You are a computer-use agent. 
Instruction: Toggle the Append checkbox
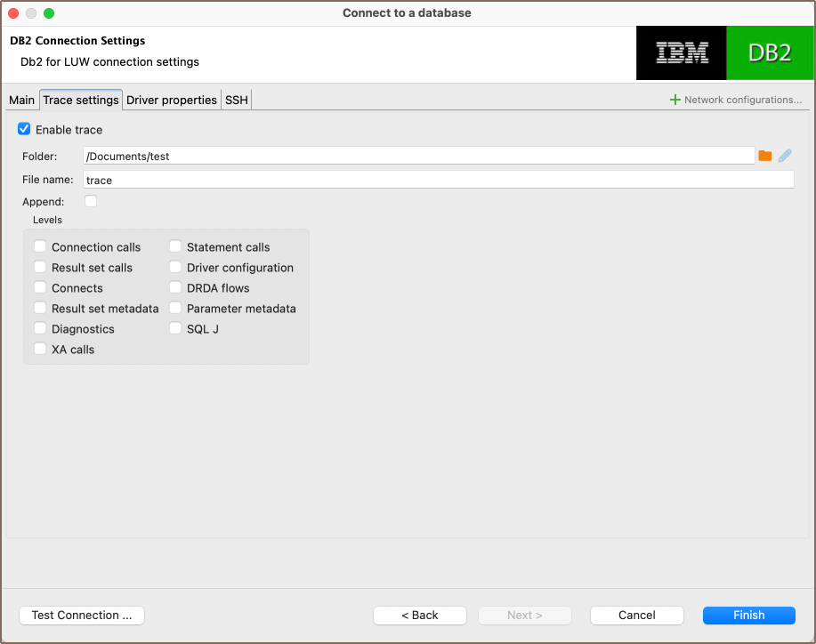91,201
